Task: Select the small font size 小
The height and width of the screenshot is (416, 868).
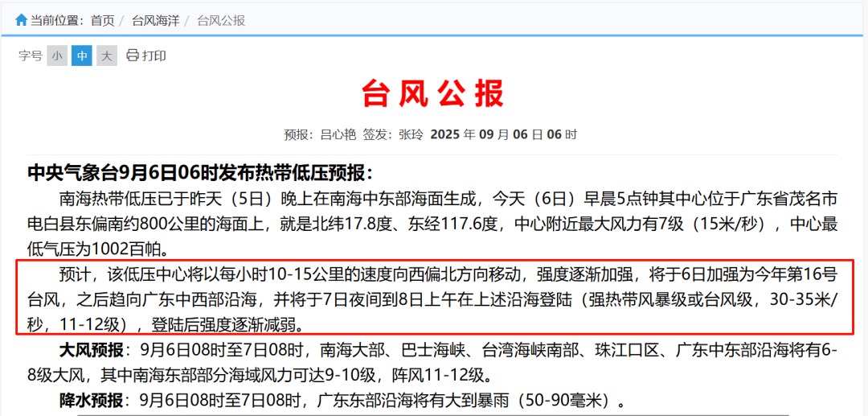Action: [x=57, y=56]
